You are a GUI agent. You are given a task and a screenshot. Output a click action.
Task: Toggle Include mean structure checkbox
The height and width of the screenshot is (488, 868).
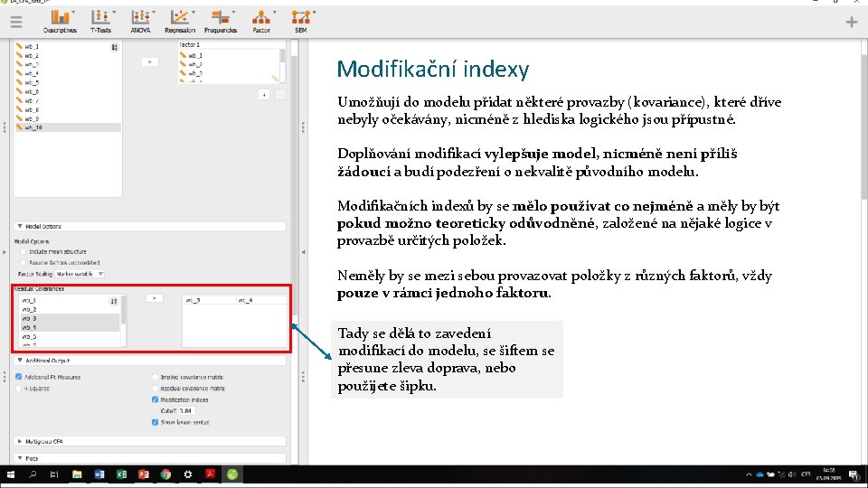(24, 252)
